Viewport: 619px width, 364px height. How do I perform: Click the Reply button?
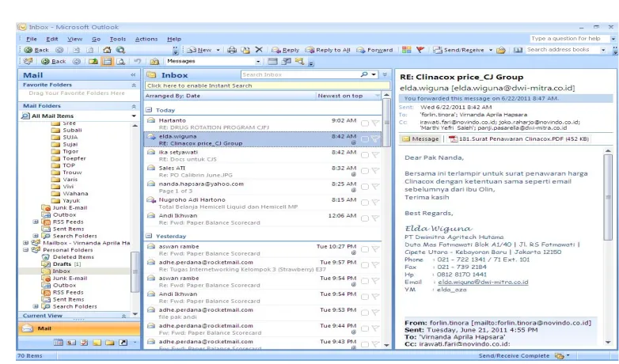click(286, 50)
